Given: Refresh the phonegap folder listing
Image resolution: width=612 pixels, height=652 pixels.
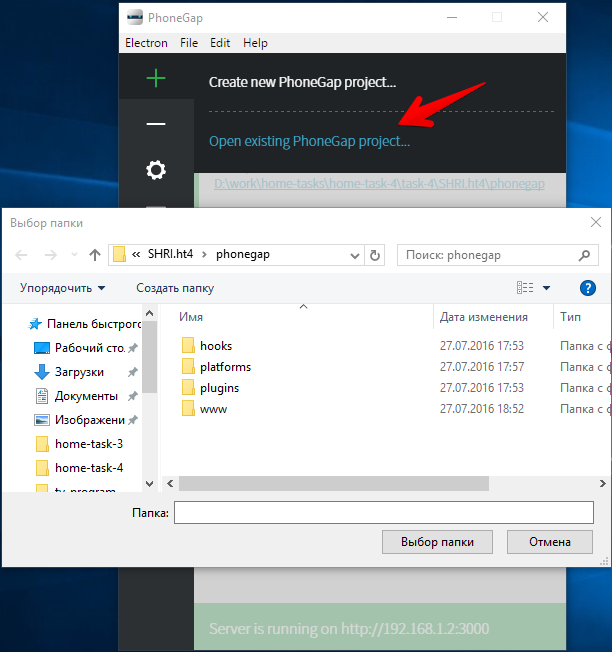Looking at the screenshot, I should [375, 255].
